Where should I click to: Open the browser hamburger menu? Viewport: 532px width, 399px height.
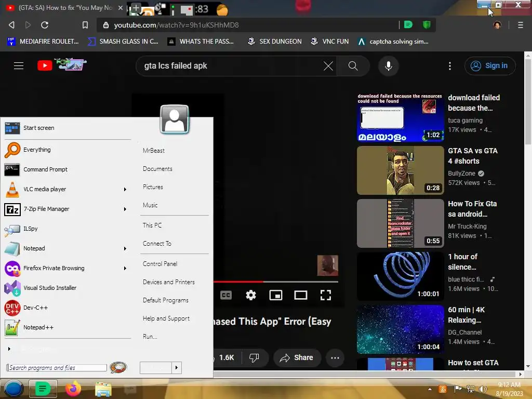(521, 25)
